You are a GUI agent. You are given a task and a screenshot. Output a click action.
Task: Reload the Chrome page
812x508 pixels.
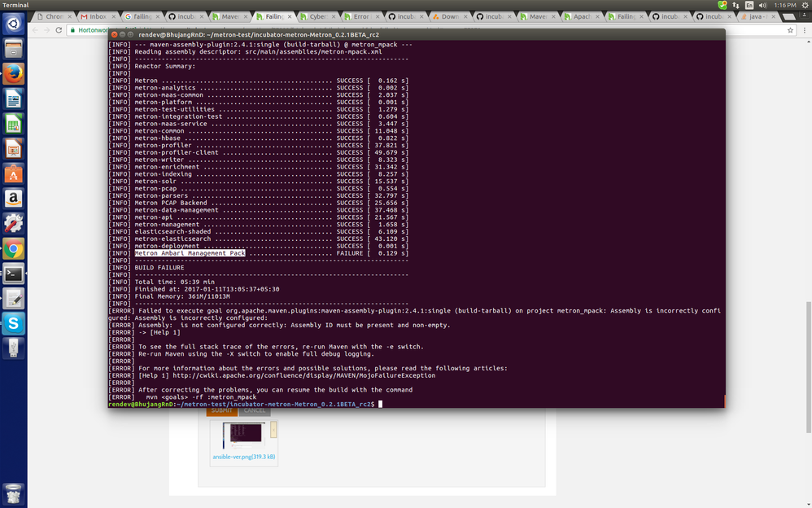click(x=59, y=30)
